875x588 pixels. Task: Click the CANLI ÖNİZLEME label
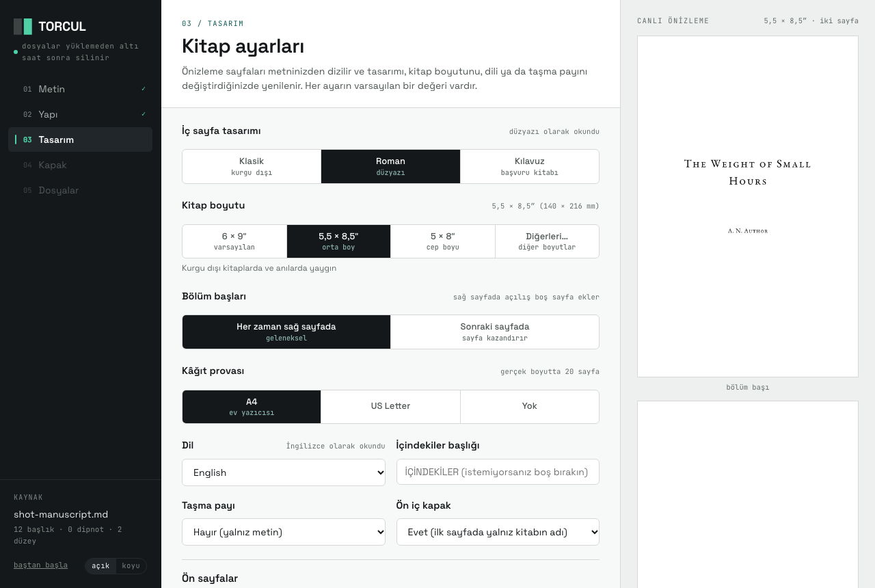673,21
